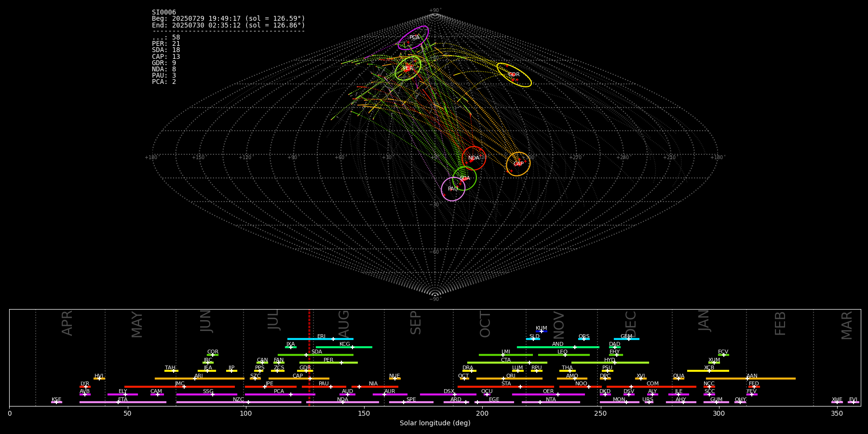Click the ORS shower bar
This screenshot has width=868, height=434.
click(584, 339)
